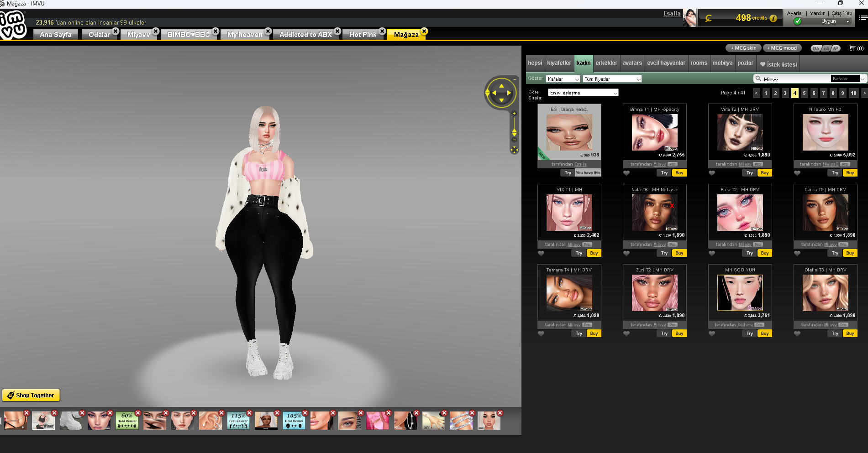Click the + MCG skin button

[743, 48]
